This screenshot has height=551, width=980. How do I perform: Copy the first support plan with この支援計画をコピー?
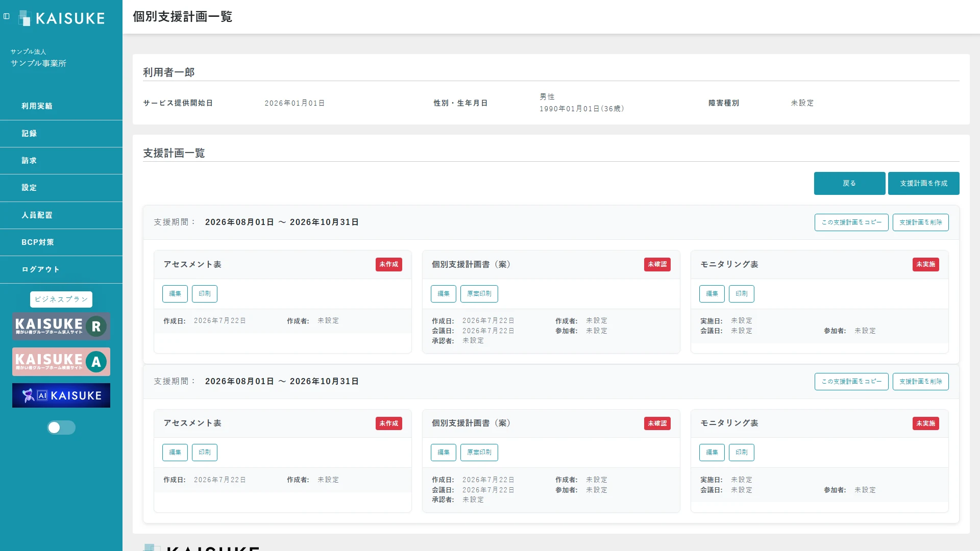pyautogui.click(x=851, y=222)
